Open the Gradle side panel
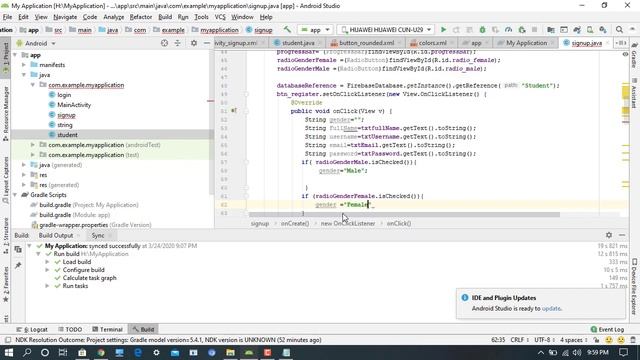 tap(634, 56)
